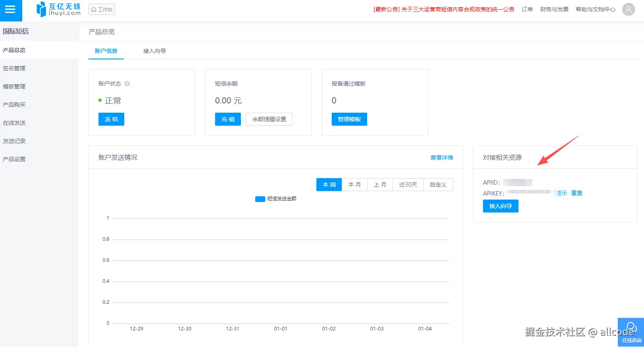
Task: Click the 对接相关资源 panel heading
Action: click(x=502, y=158)
